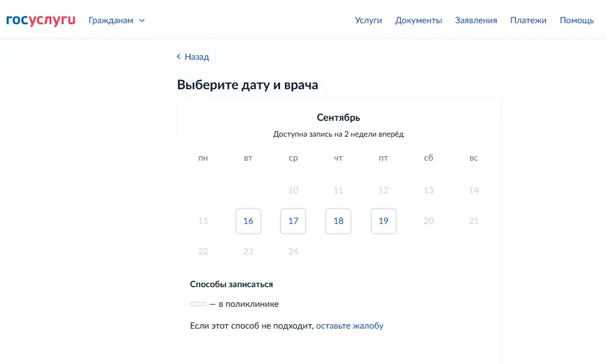
Task: Open the Услуги menu item
Action: [x=368, y=20]
